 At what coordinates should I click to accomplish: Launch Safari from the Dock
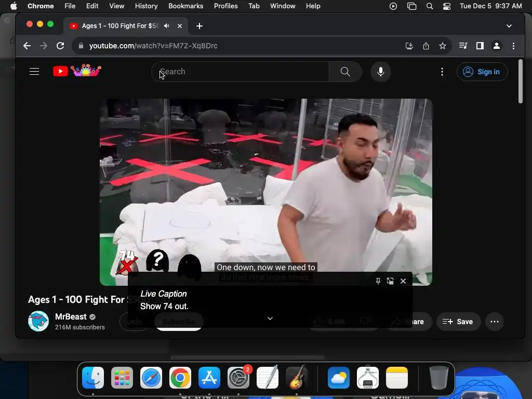(x=151, y=378)
